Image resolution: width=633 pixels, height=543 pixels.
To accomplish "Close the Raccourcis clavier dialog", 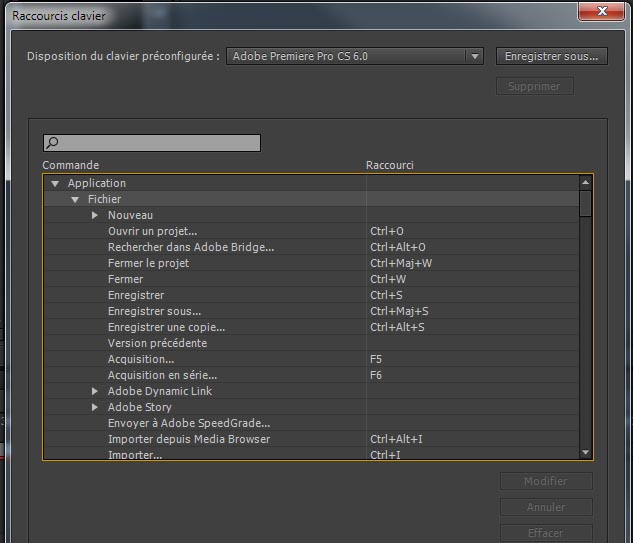I will pos(604,12).
